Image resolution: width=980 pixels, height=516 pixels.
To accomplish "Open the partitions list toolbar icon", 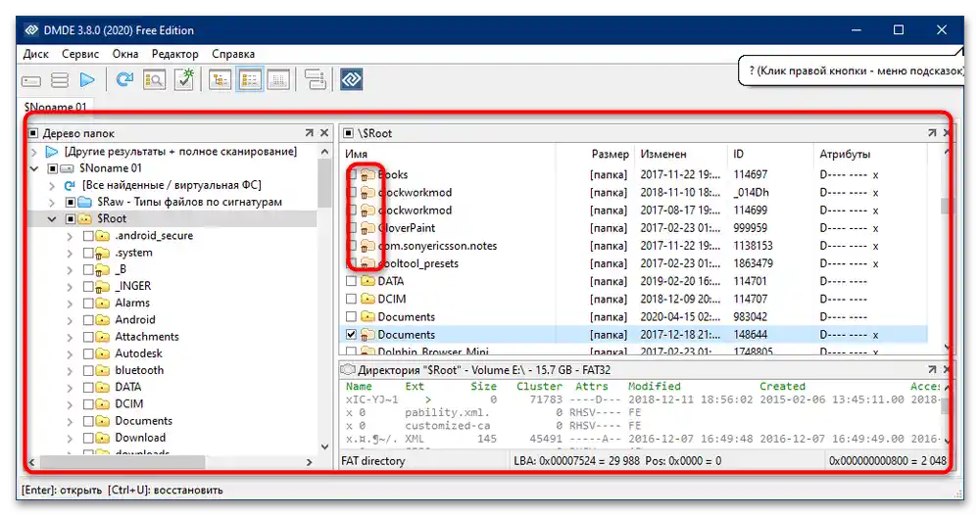I will coord(60,80).
